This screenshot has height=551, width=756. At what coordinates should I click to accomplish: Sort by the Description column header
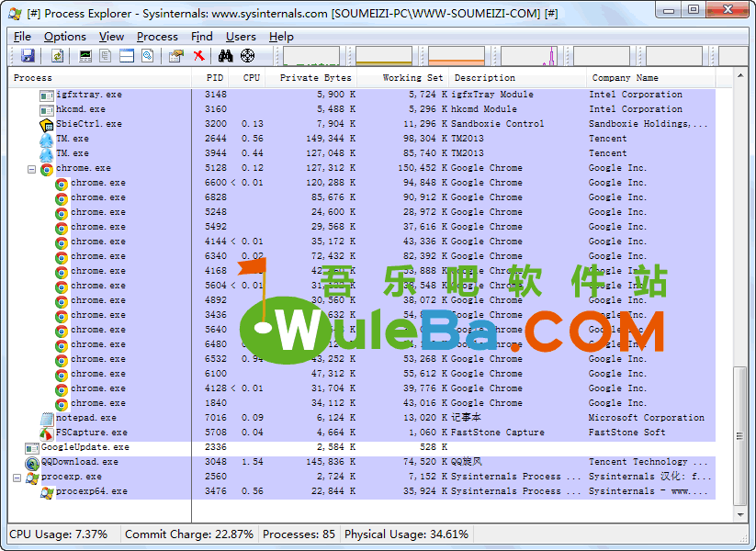pyautogui.click(x=517, y=78)
